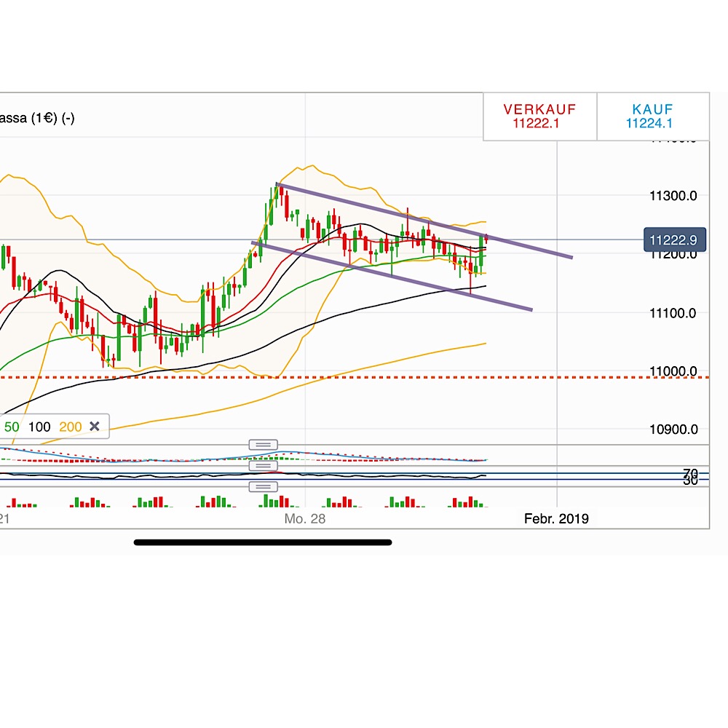
Task: Toggle the black 100-period moving average label
Action: coord(39,427)
